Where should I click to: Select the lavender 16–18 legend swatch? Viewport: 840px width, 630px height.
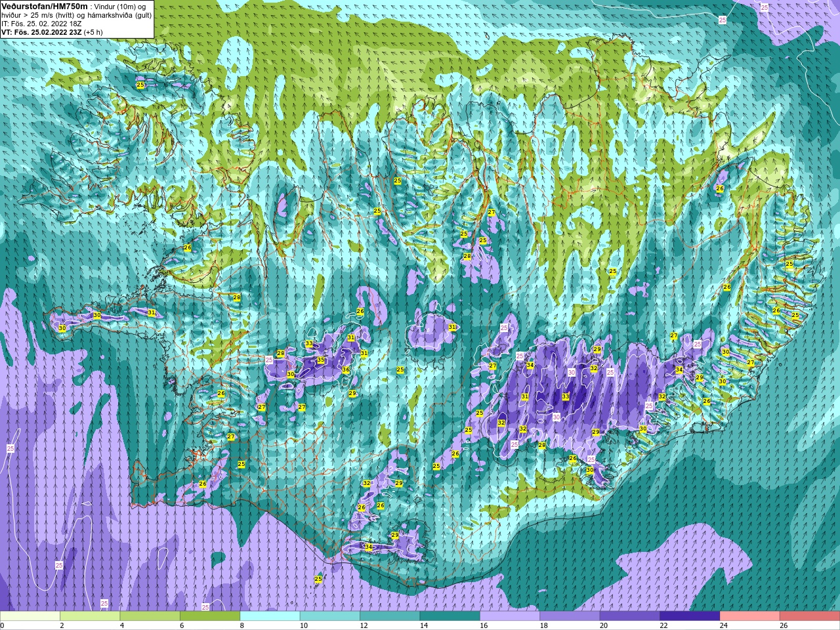pos(510,616)
